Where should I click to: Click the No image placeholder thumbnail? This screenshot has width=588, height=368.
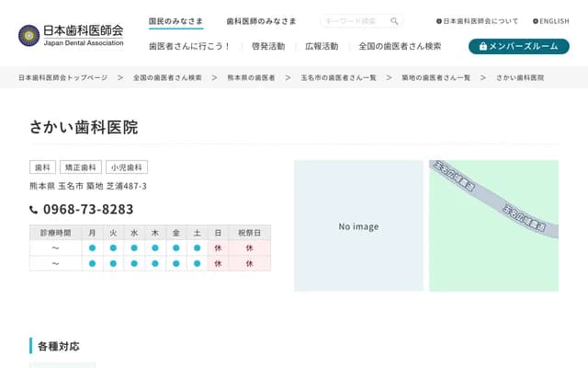click(x=358, y=226)
